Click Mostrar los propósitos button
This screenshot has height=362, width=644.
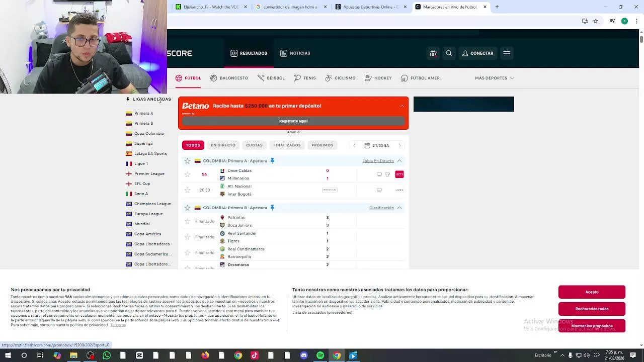(x=592, y=326)
